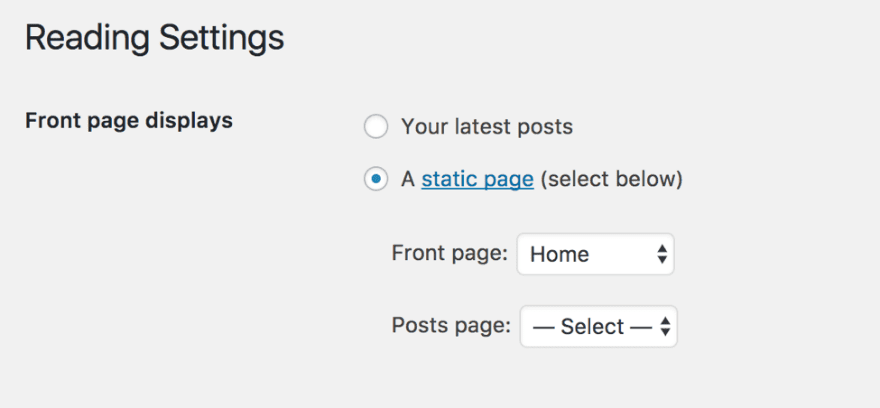The height and width of the screenshot is (408, 880).
Task: Open the 'static page' hyperlink
Action: coord(477,180)
